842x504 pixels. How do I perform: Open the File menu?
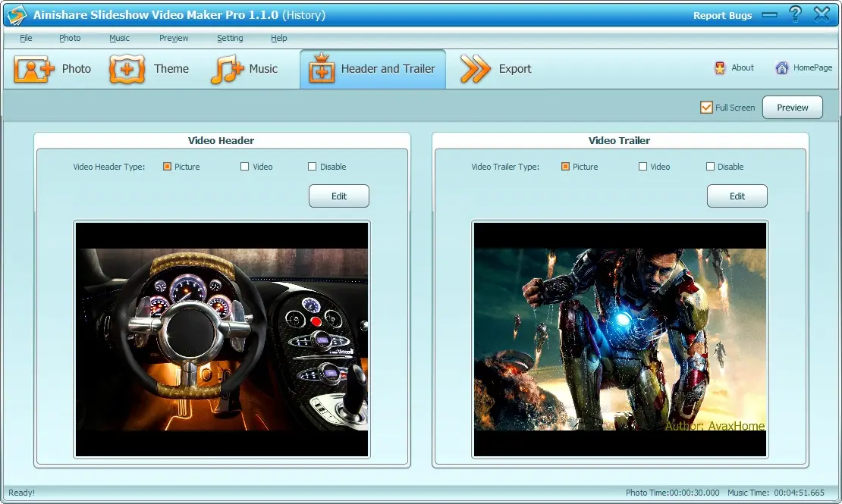pyautogui.click(x=26, y=38)
